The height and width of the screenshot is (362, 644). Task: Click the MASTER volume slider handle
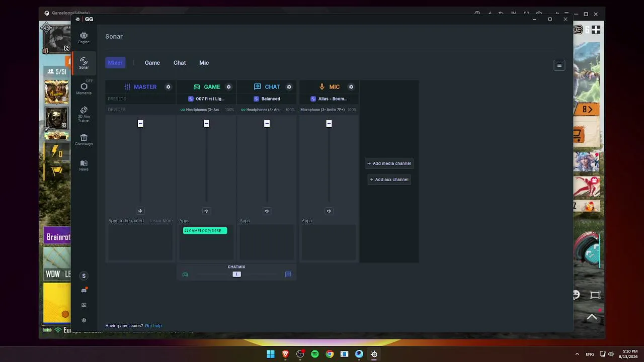click(140, 124)
